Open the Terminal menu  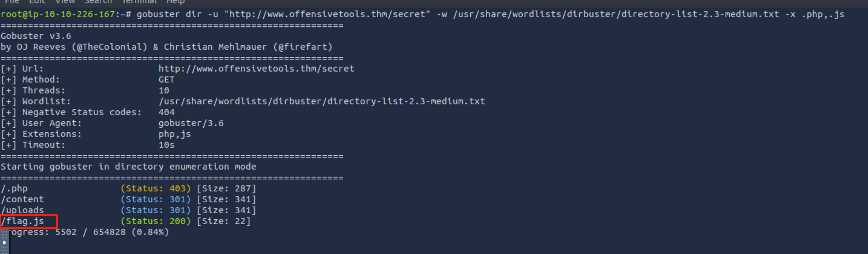139,2
